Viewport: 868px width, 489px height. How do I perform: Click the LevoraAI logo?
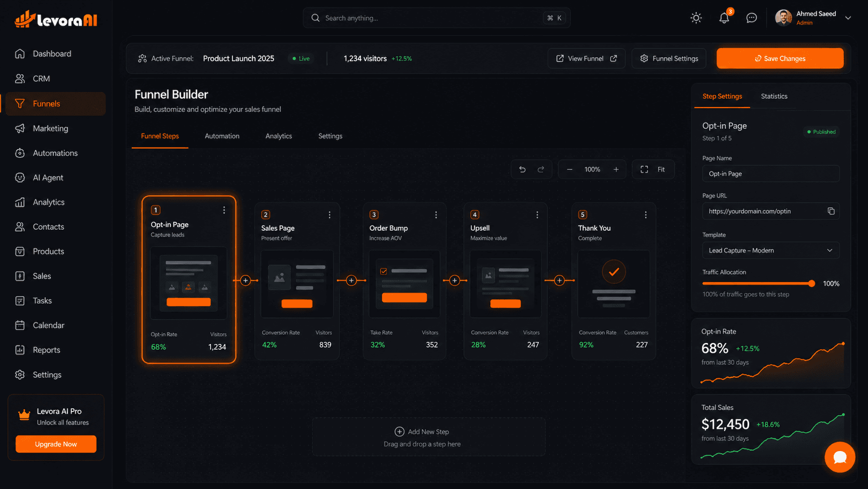point(56,20)
